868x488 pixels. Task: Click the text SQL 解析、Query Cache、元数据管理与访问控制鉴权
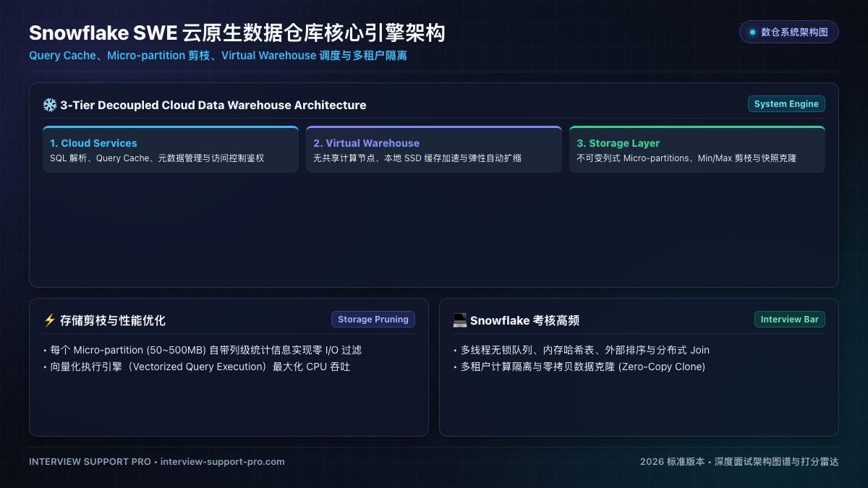[157, 158]
